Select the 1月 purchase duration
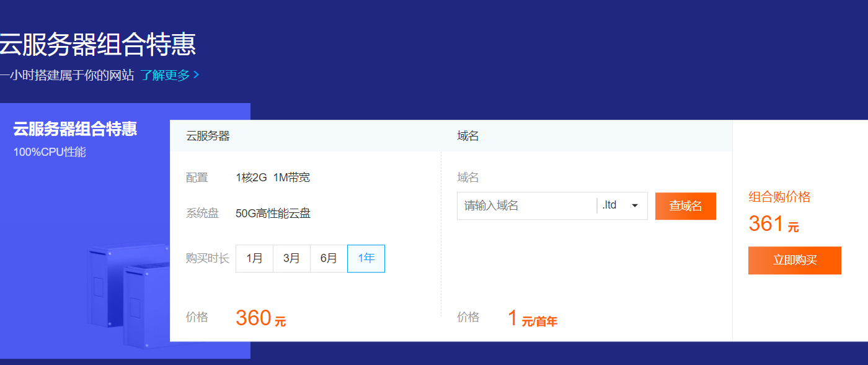The height and width of the screenshot is (365, 868). pyautogui.click(x=254, y=258)
